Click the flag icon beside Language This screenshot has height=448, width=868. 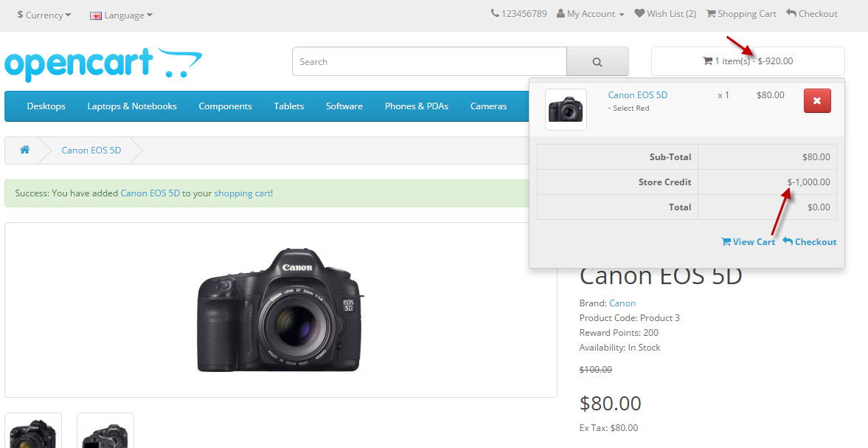pos(96,16)
